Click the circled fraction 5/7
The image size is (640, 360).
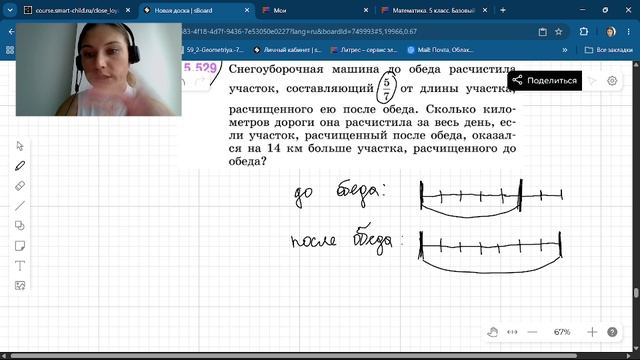(386, 88)
